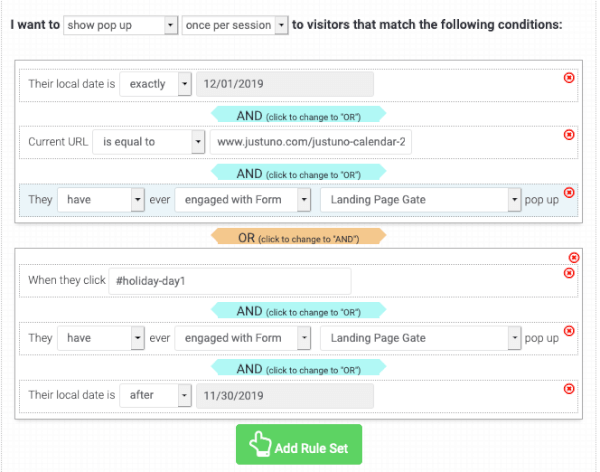The image size is (600, 472).
Task: Open the 'is equal to' URL match dropdown
Action: point(148,142)
